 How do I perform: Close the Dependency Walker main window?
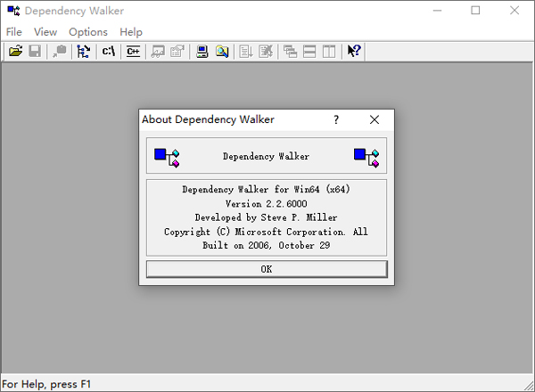pos(514,11)
